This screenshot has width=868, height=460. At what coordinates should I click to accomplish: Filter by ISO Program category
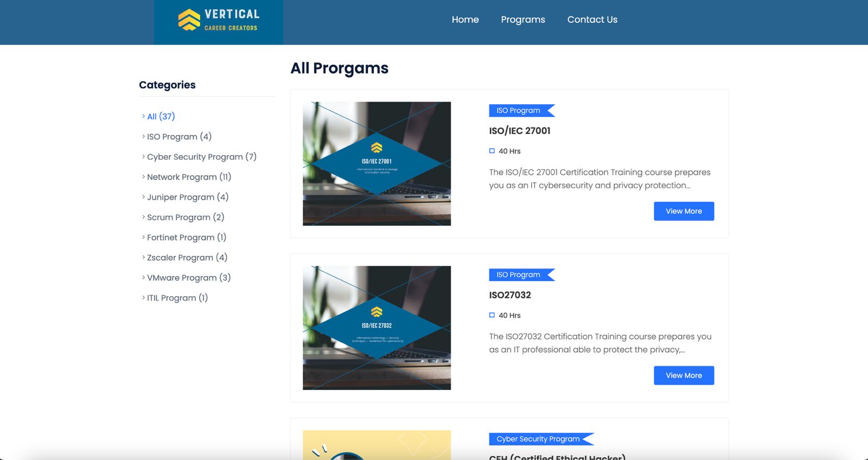tap(179, 137)
